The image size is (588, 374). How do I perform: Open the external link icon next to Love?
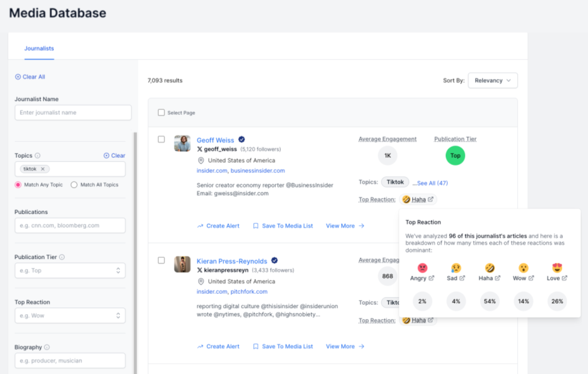[x=564, y=278]
